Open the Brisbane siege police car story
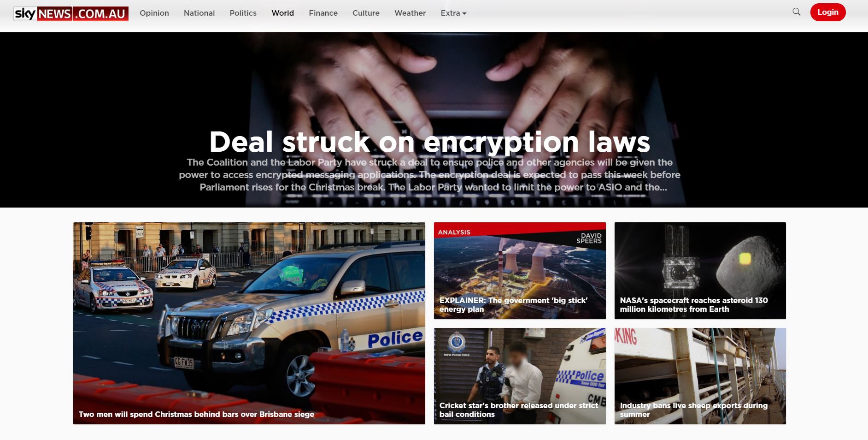The image size is (868, 440). 249,323
